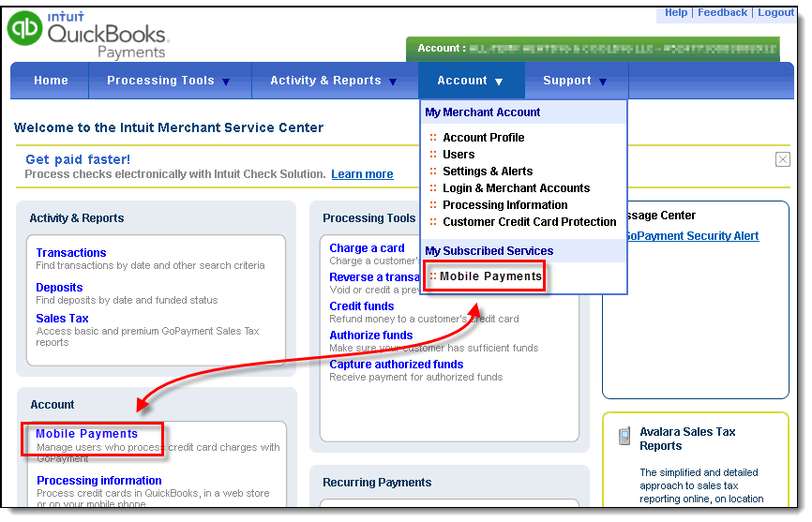This screenshot has height=522, width=812.
Task: Choose Login & Merchant Accounts entry
Action: (x=516, y=188)
